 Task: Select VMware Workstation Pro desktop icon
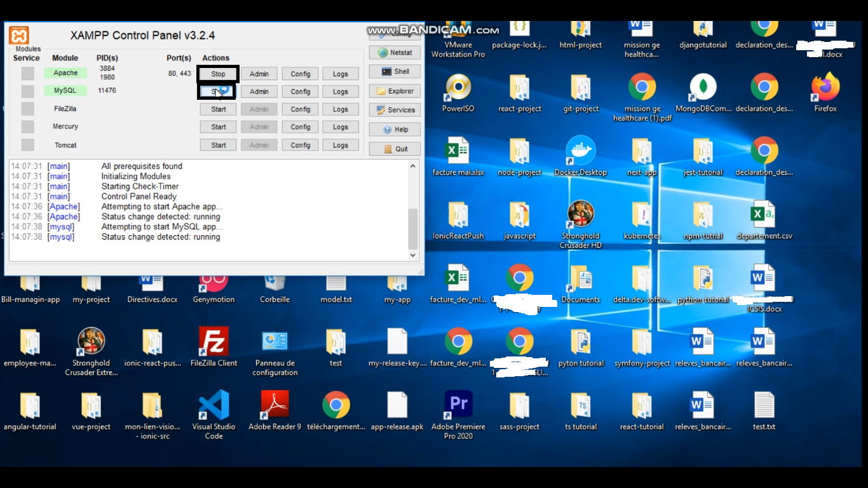tap(458, 39)
